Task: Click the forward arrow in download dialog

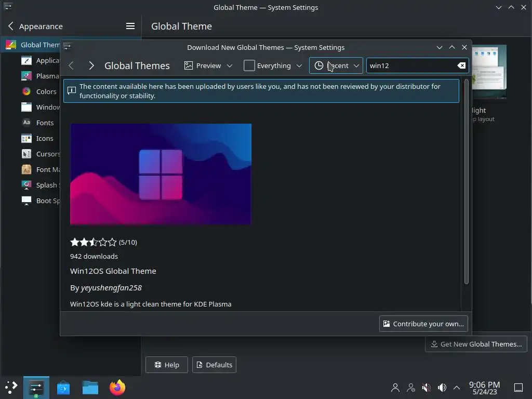Action: (91, 65)
